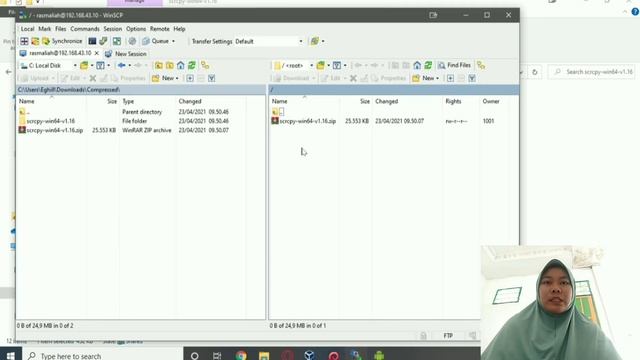The width and height of the screenshot is (640, 360).
Task: Go back in local panel history
Action: [x=122, y=66]
